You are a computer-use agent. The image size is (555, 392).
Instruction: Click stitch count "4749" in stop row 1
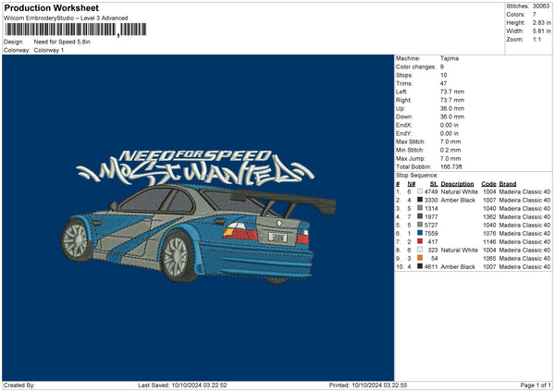point(431,191)
